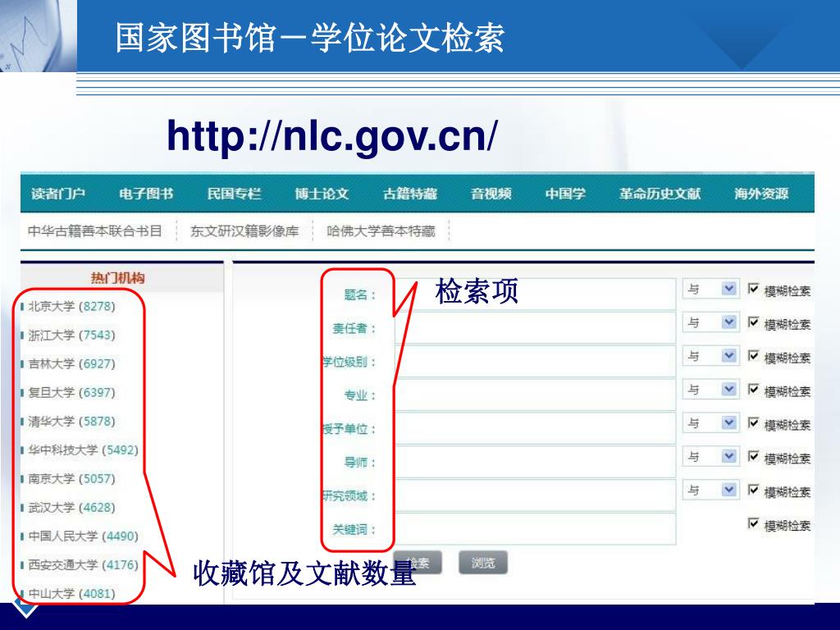The height and width of the screenshot is (630, 840).
Task: Open the 音视频 menu item
Action: coord(491,194)
